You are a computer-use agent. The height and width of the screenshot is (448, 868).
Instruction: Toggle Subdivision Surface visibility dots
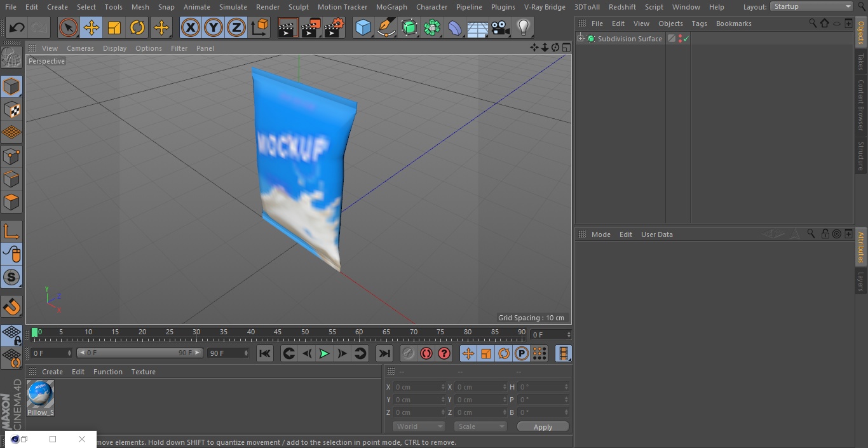(680, 39)
